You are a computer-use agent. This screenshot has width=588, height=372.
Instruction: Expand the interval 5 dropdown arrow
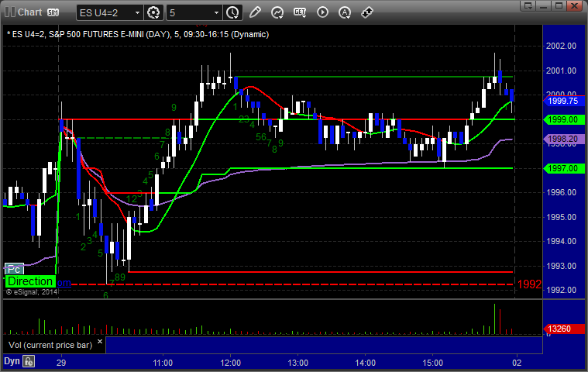click(x=216, y=12)
